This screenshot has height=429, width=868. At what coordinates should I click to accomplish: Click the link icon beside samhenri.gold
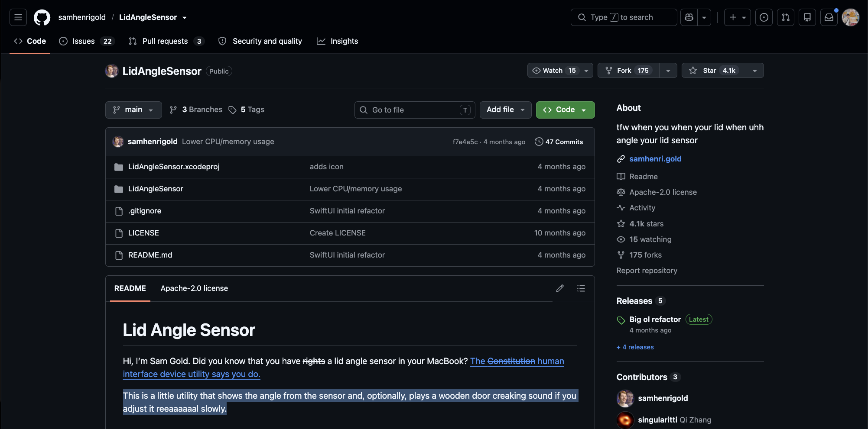pyautogui.click(x=621, y=159)
